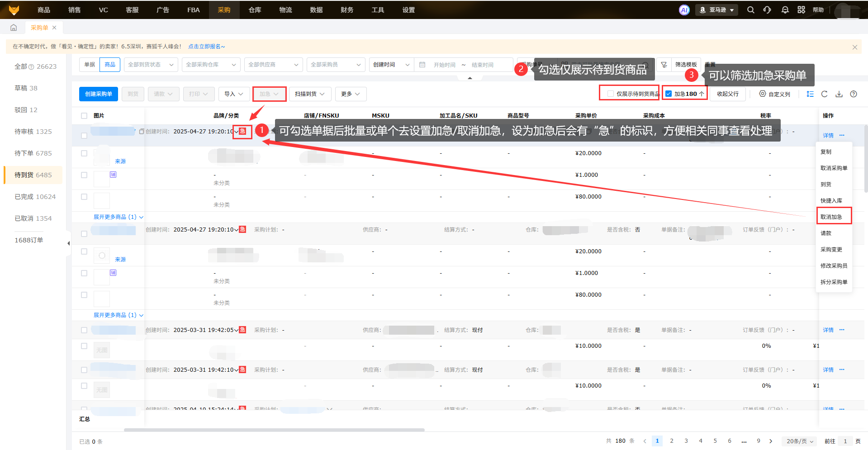Open the 全部采购仓库 dropdown
Screen dimensions: 868x450
click(211, 65)
